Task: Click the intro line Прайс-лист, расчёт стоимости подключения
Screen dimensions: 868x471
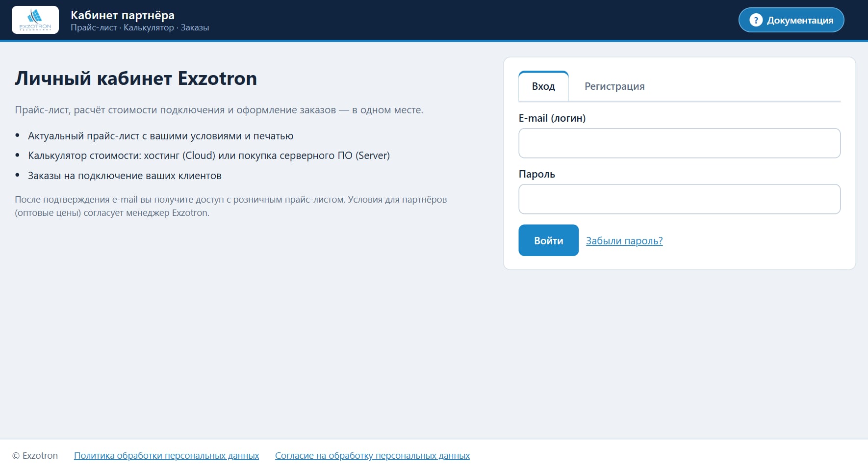Action: click(x=219, y=110)
